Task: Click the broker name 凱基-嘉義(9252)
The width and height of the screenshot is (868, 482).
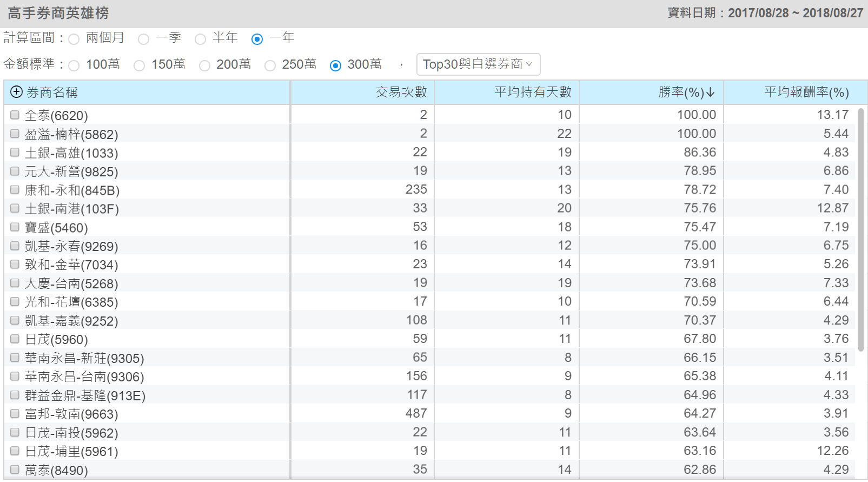Action: (71, 321)
